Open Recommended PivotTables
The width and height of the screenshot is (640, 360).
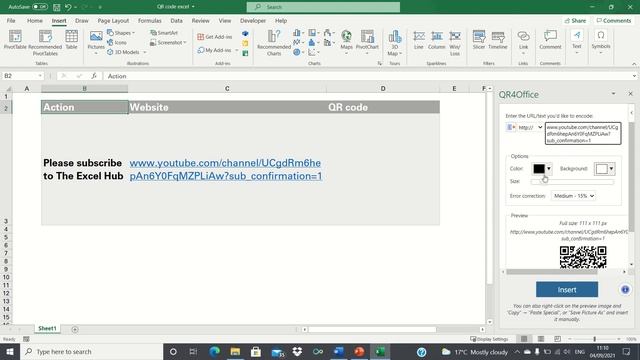[45, 42]
